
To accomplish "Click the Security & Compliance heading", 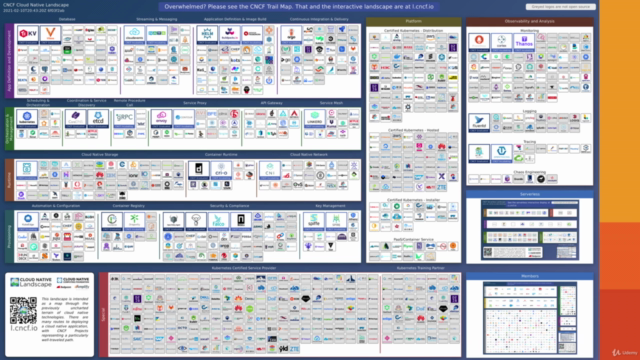I will pos(229,206).
